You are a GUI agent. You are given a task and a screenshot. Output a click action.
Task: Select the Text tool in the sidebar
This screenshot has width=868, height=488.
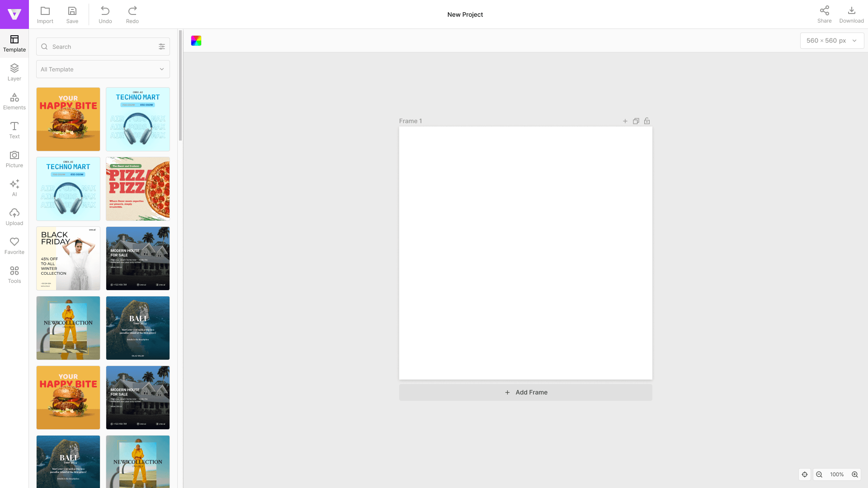coord(14,130)
